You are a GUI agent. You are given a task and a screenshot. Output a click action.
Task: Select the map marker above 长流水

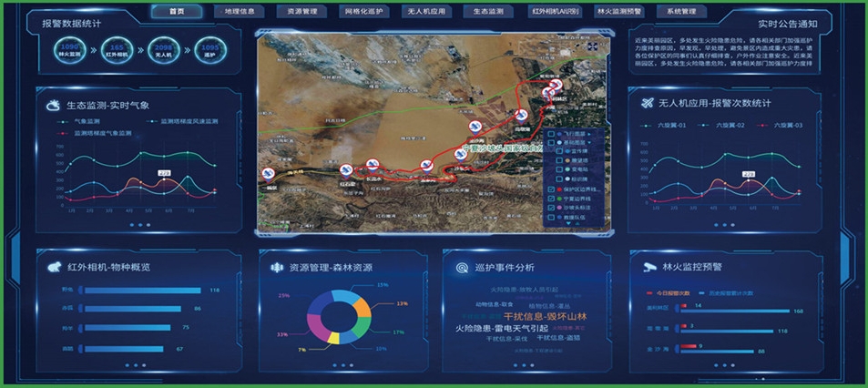click(373, 164)
